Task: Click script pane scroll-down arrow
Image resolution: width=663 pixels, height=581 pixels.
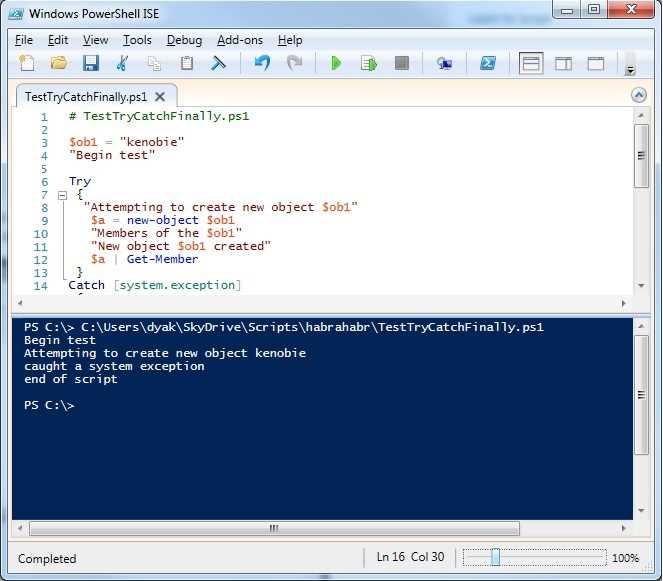Action: coord(641,286)
